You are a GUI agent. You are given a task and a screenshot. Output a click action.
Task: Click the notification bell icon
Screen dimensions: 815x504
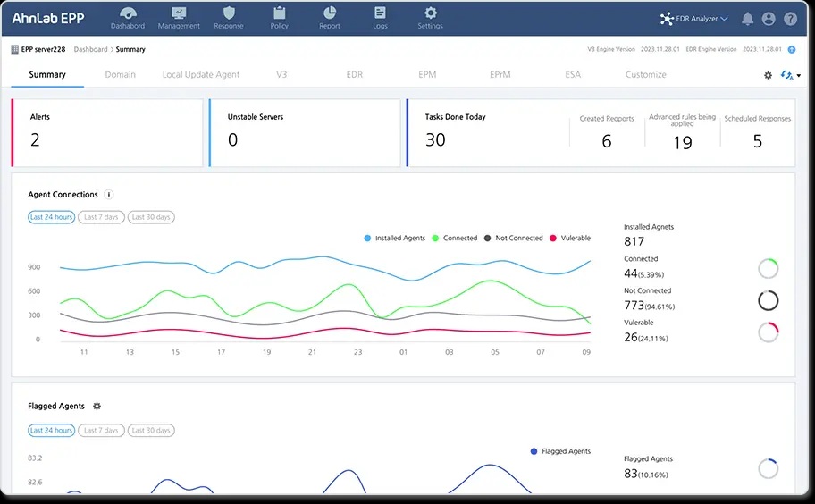point(747,19)
